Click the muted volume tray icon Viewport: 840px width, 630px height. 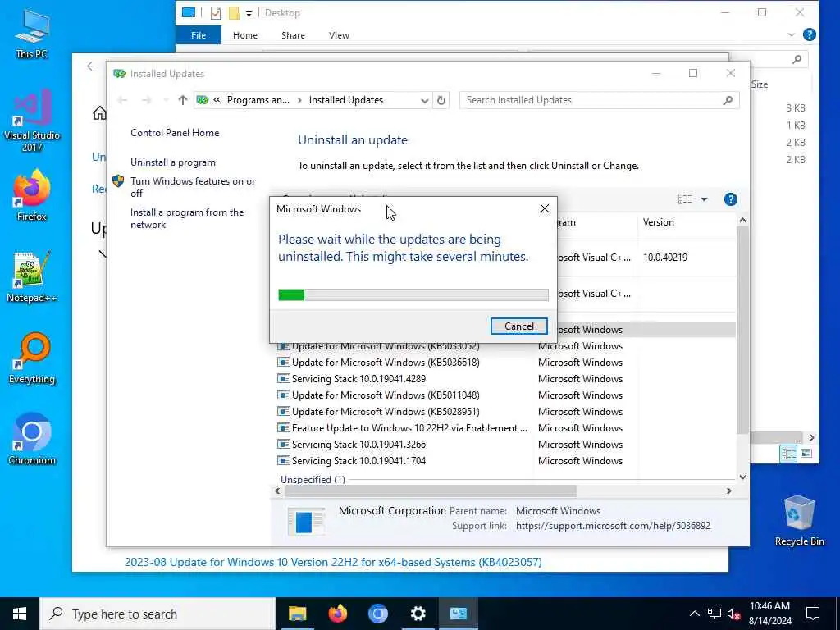[x=733, y=614]
